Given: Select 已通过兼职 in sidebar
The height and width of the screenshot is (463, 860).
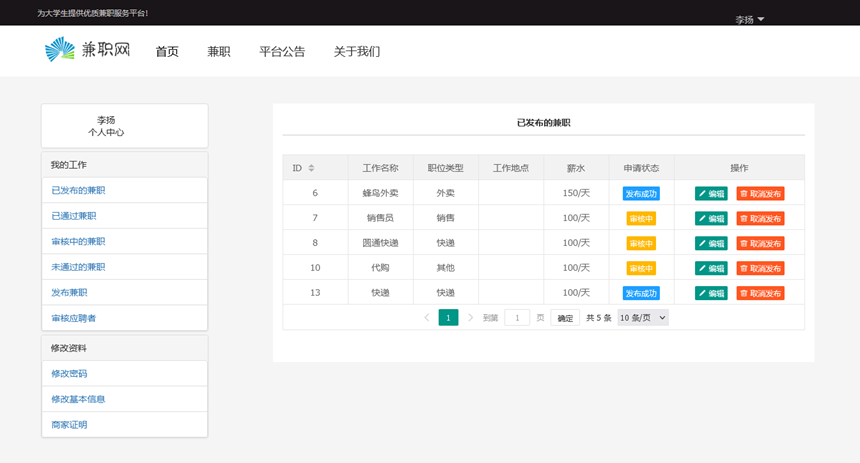Looking at the screenshot, I should tap(73, 216).
